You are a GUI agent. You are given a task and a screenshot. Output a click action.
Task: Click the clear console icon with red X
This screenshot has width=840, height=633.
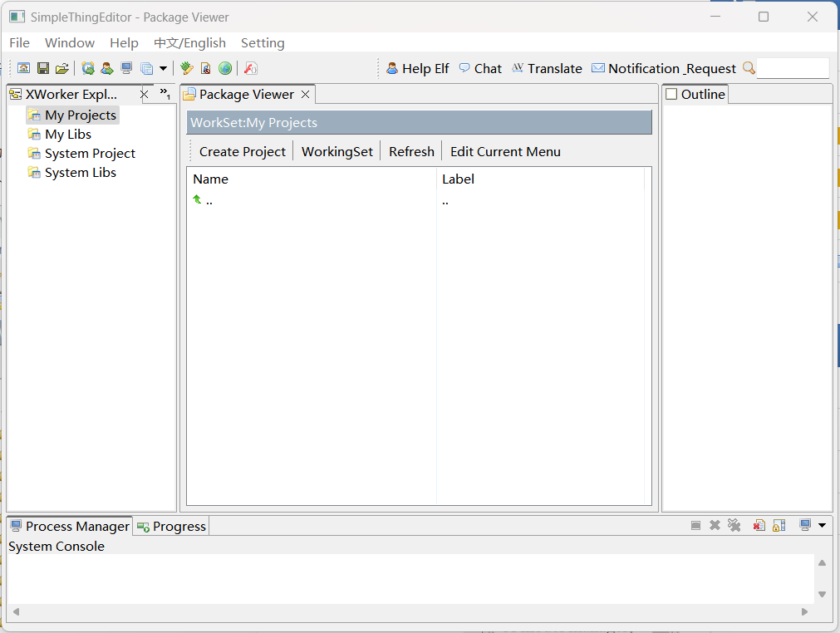[x=759, y=525]
